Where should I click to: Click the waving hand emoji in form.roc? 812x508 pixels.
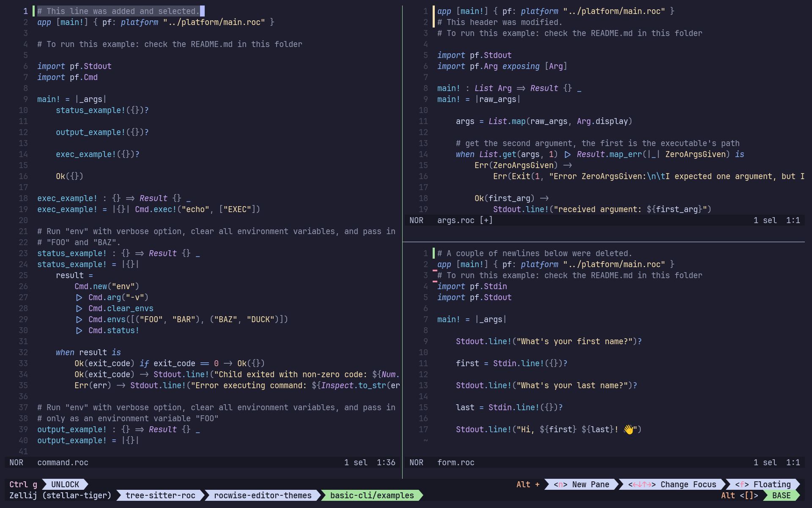click(x=628, y=429)
